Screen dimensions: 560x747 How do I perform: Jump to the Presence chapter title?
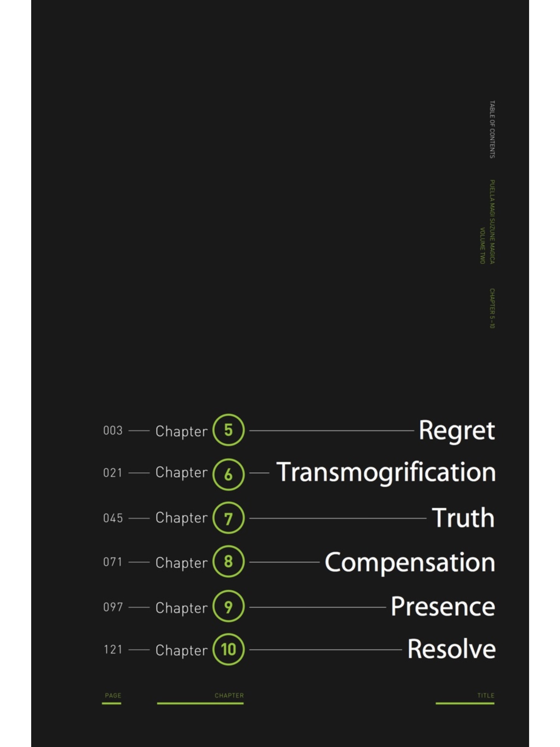click(443, 606)
